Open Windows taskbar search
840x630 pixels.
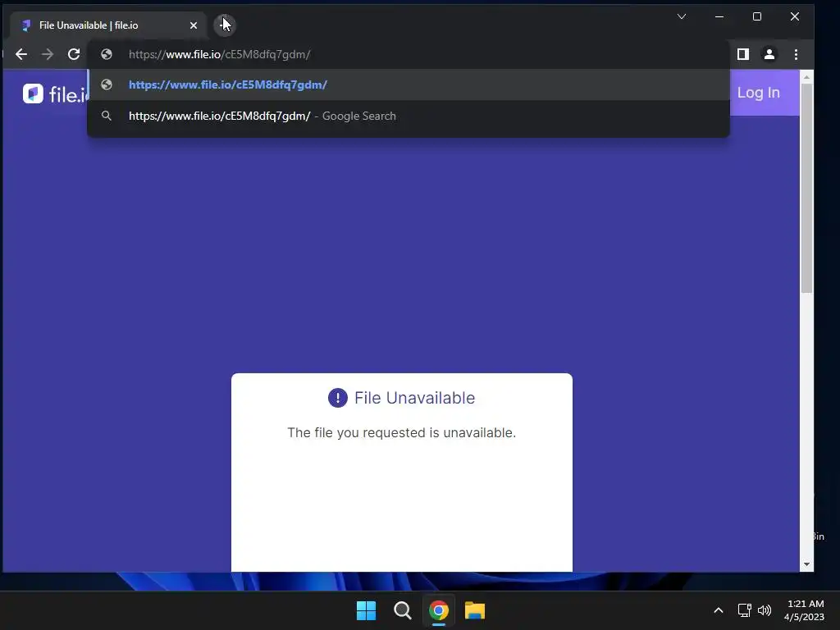402,610
